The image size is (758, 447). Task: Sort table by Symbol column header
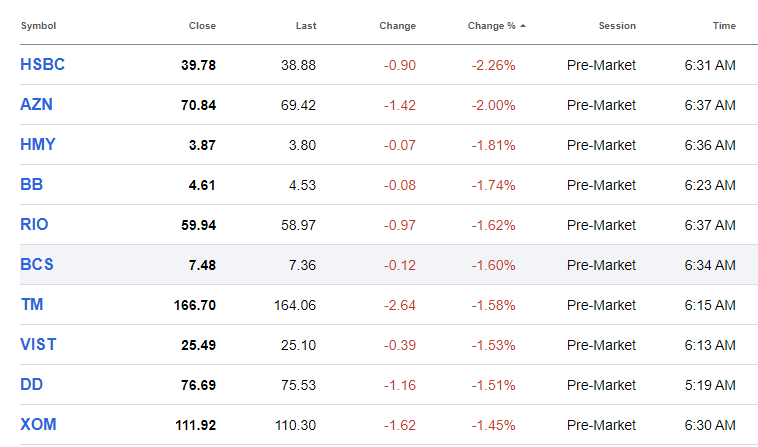point(38,25)
